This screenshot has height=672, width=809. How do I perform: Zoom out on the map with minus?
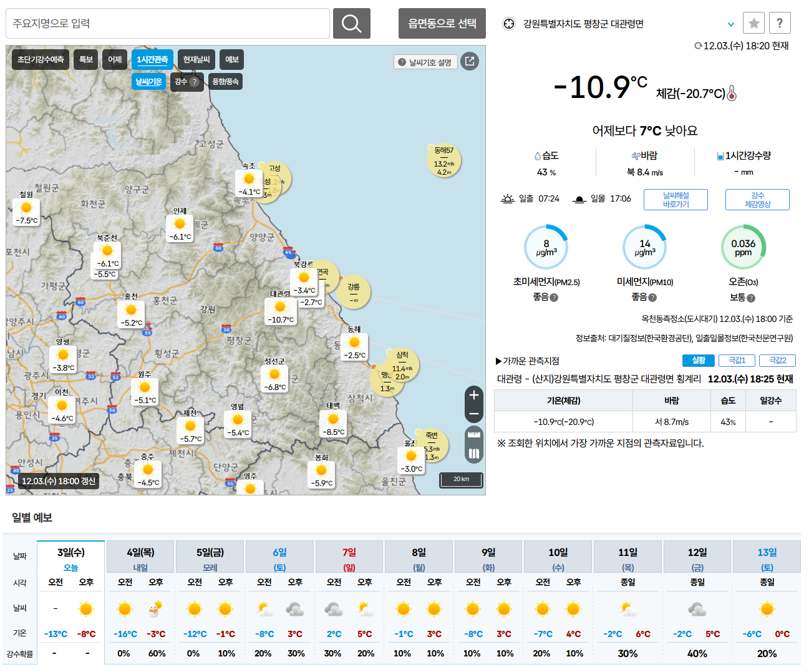coord(474,414)
